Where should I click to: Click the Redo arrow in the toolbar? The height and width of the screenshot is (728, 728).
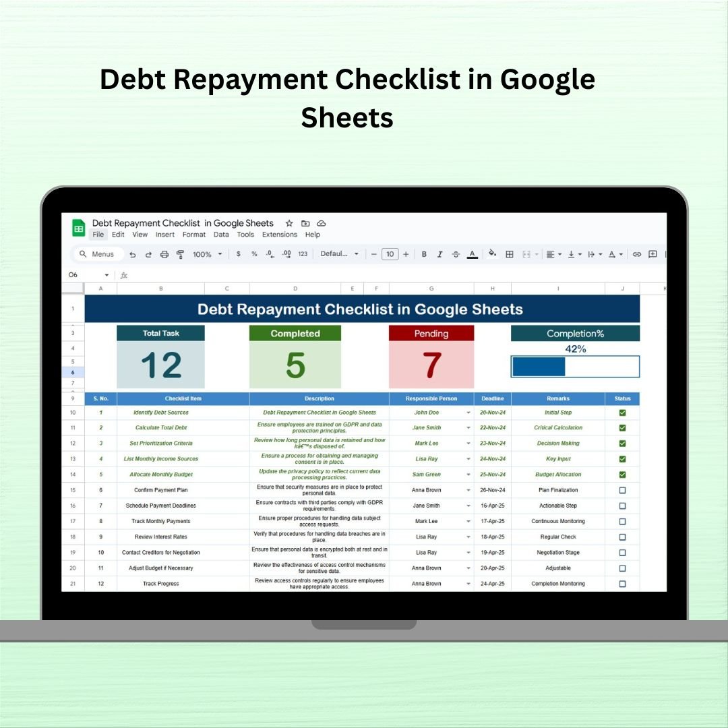(148, 254)
